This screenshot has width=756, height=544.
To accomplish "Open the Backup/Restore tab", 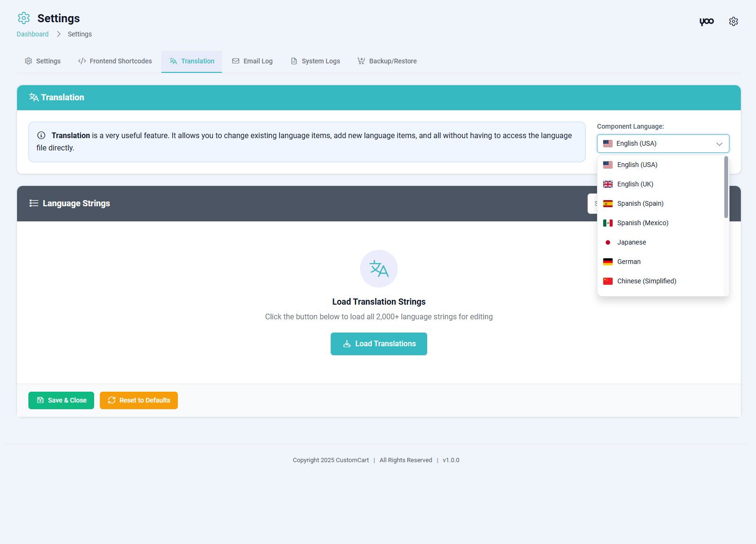I will coord(387,61).
